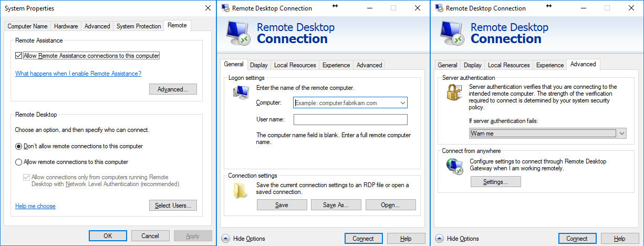Select Advanced tab in right window
The image size is (644, 246).
click(583, 64)
